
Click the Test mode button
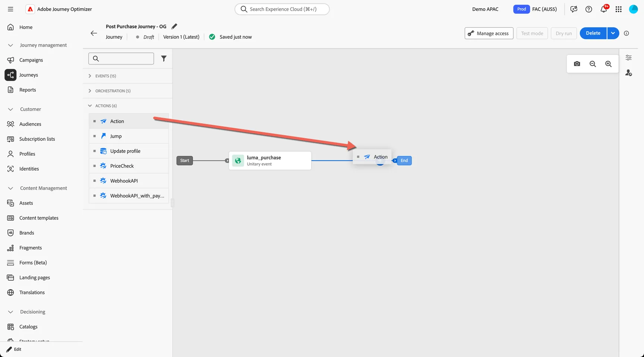pos(532,33)
